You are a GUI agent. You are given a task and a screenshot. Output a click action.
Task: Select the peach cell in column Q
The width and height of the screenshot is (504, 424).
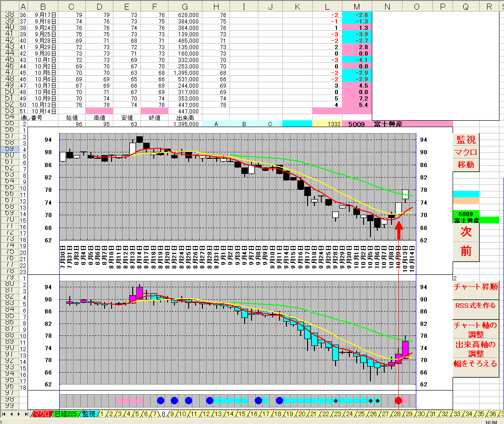click(x=466, y=201)
